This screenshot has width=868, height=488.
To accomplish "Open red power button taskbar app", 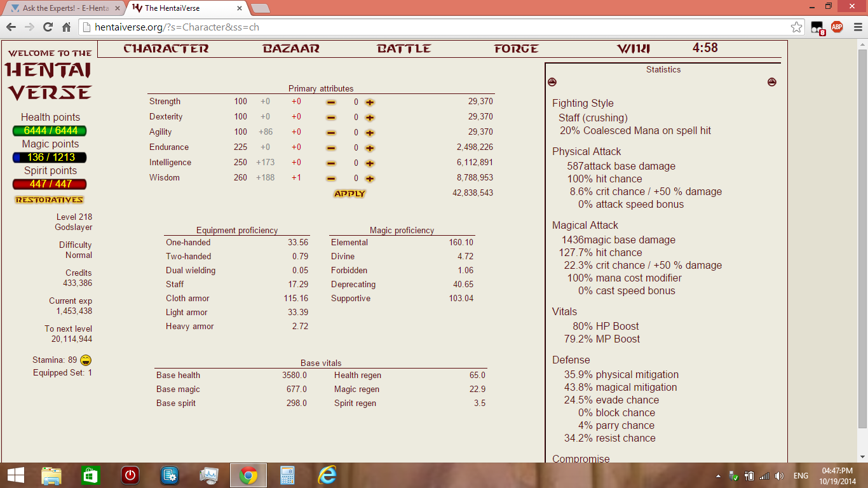I will [x=130, y=475].
